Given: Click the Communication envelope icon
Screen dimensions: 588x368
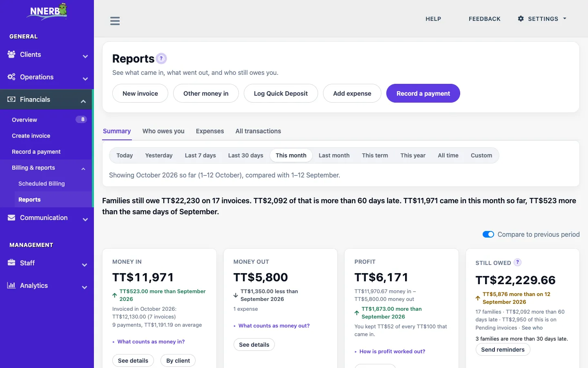Looking at the screenshot, I should coord(11,218).
